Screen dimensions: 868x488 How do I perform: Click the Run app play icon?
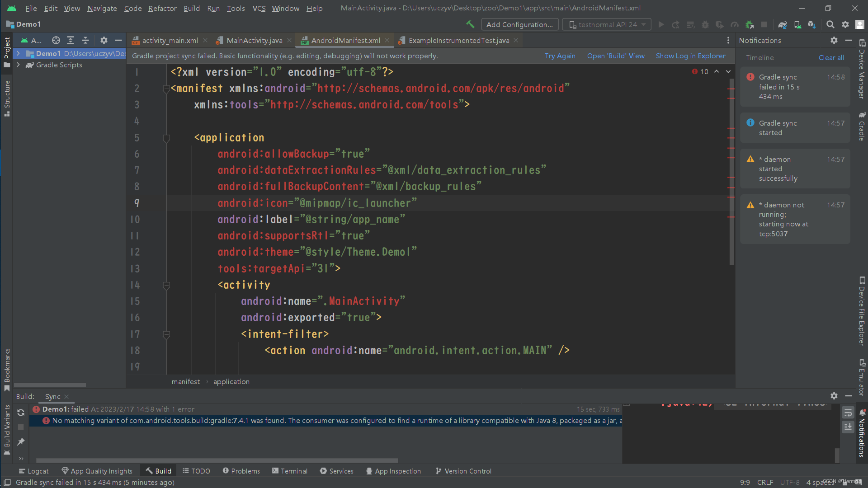pos(661,24)
